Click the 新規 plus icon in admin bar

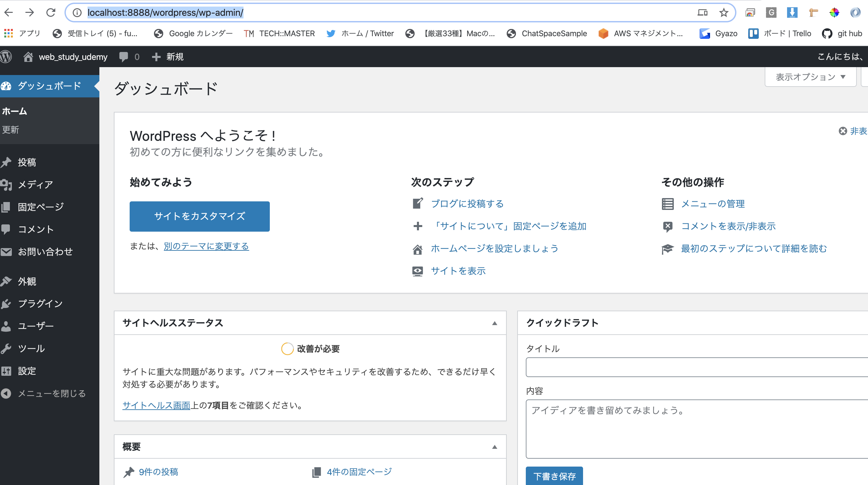click(x=156, y=57)
